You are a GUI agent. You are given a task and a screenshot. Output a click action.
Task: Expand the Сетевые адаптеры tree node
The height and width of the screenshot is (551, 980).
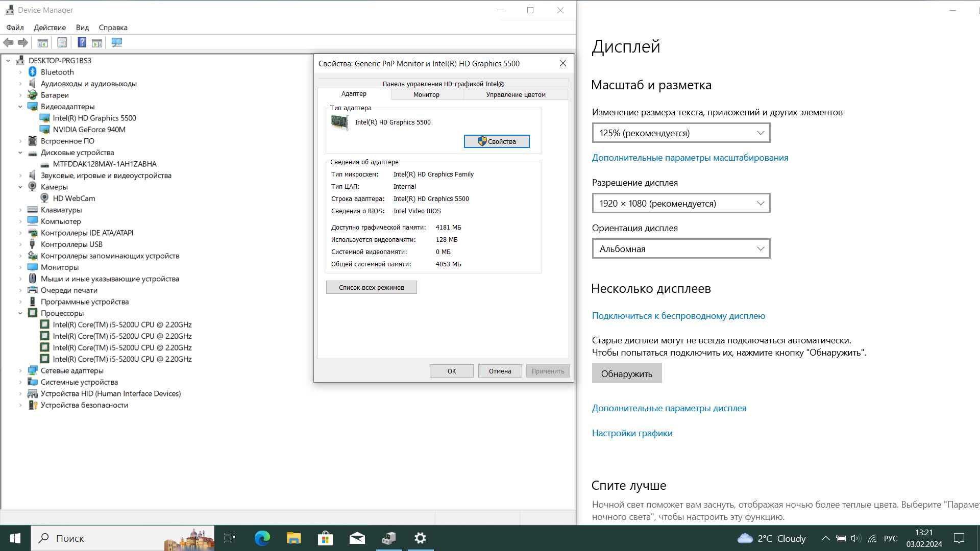pos(20,371)
